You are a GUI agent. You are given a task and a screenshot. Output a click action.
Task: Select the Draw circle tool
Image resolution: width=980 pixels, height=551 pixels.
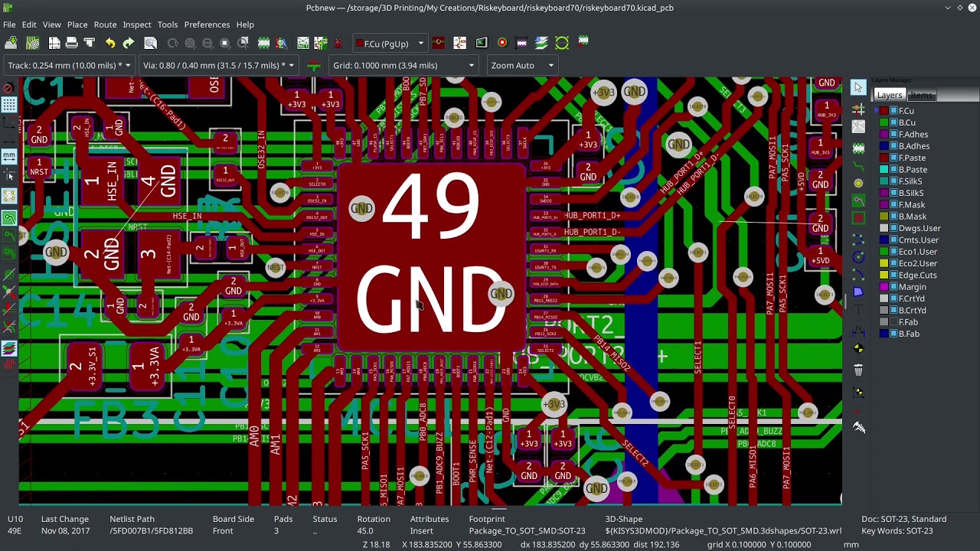(858, 257)
